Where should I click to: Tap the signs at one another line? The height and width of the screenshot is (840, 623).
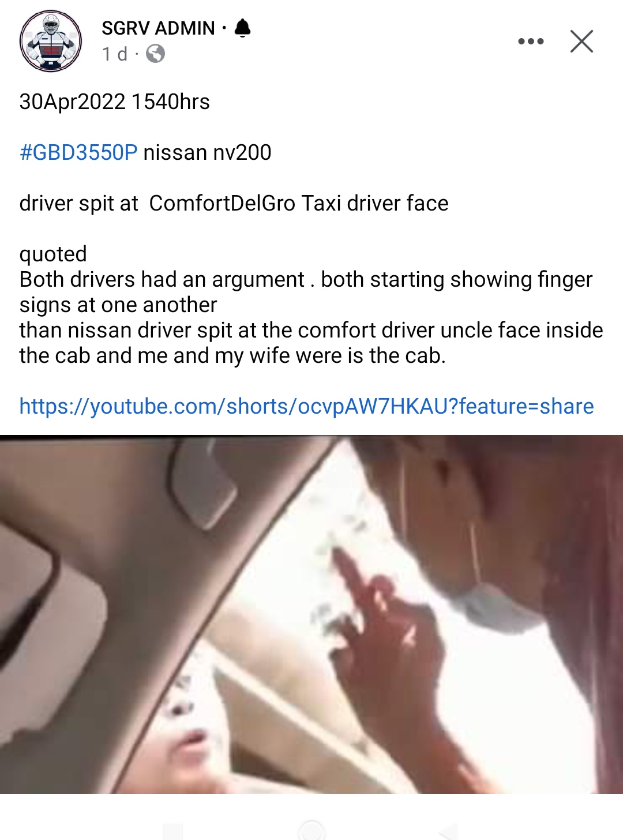point(118,305)
